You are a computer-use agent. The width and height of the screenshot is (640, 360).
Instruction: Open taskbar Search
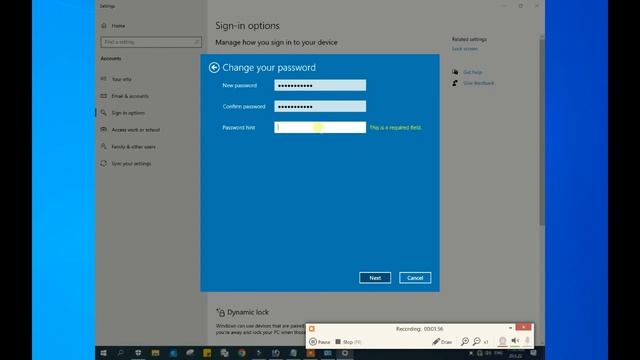pos(121,353)
